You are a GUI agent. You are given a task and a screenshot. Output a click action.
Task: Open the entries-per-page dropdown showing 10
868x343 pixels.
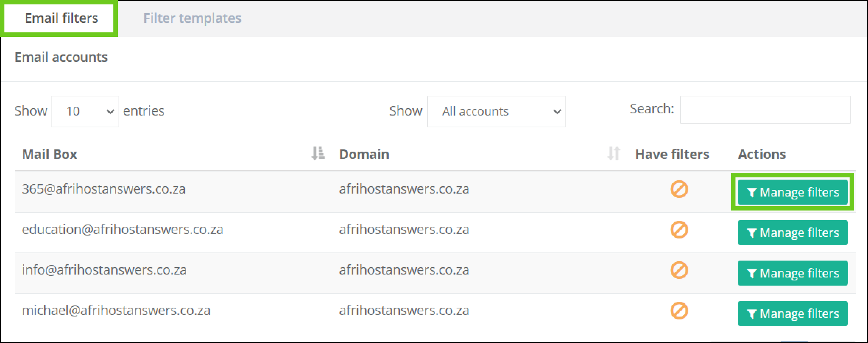85,112
